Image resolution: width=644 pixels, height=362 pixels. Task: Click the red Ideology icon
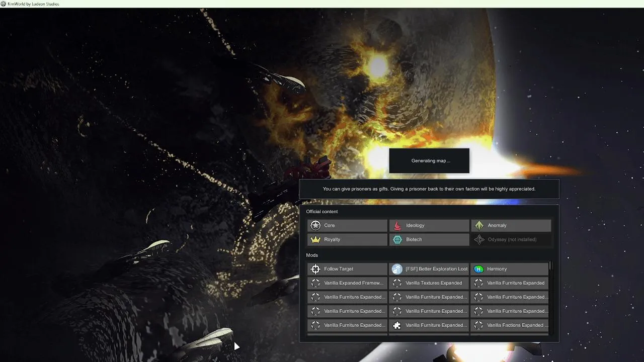397,226
